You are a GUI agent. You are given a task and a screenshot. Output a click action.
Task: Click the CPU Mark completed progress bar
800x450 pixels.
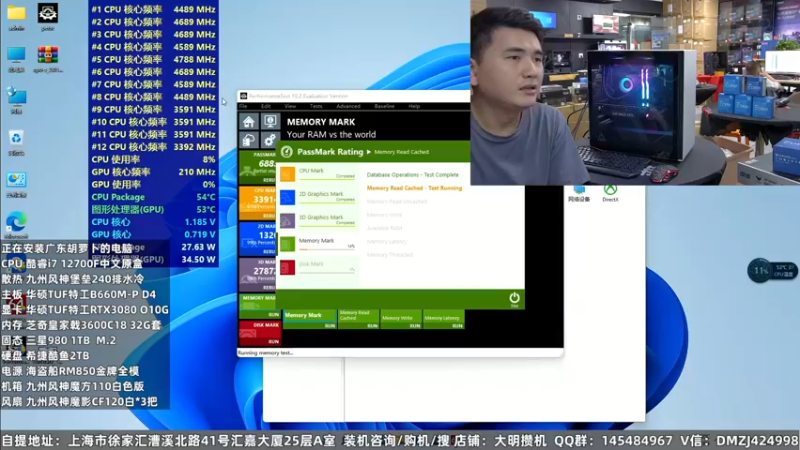coord(327,179)
